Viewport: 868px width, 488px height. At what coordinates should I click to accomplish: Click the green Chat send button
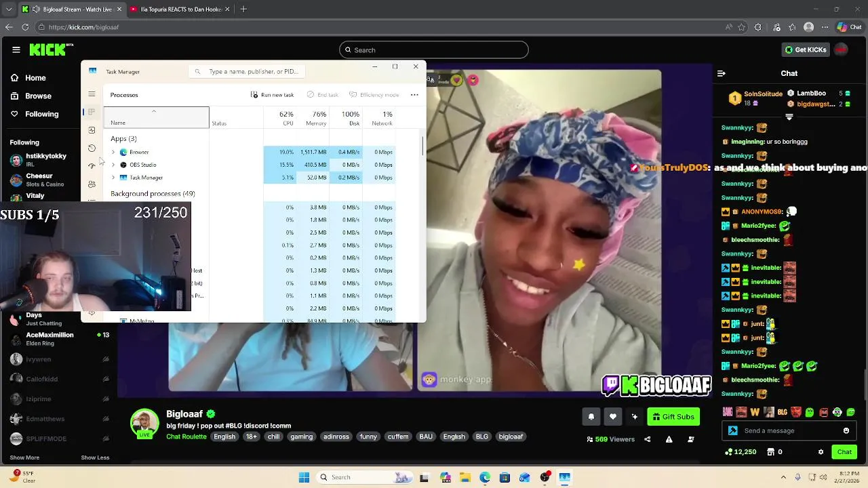tap(844, 452)
